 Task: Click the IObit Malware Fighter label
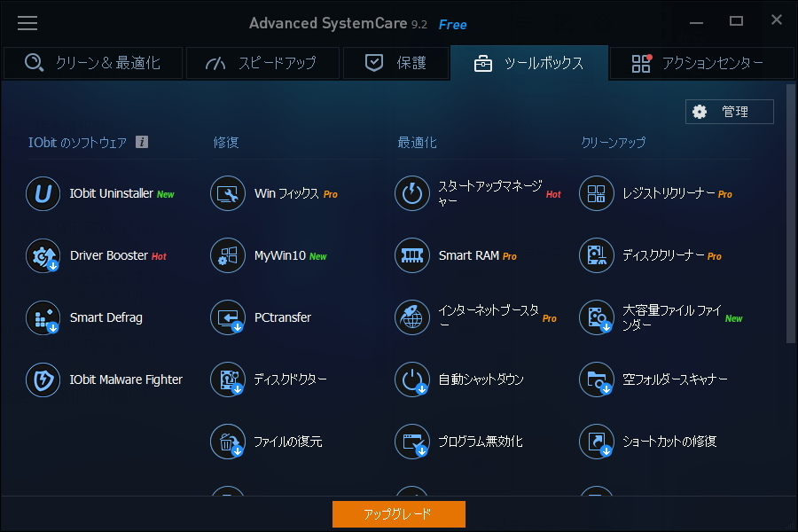tap(126, 379)
